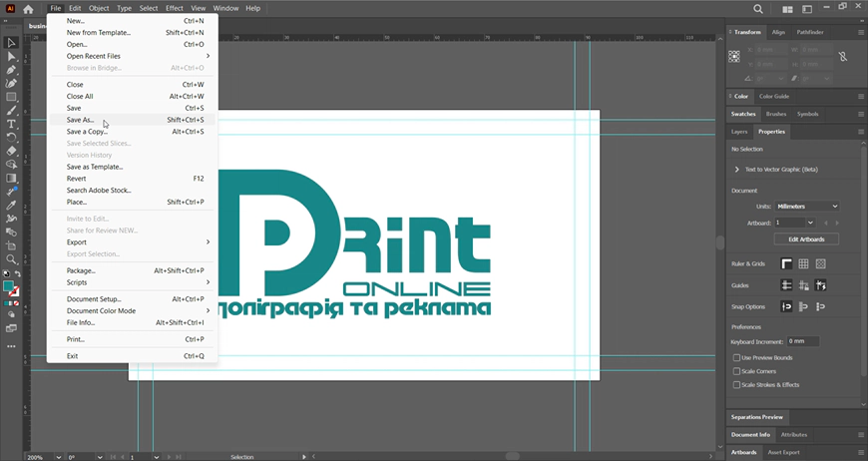Choose Place... from File menu
868x461 pixels.
tap(133, 202)
